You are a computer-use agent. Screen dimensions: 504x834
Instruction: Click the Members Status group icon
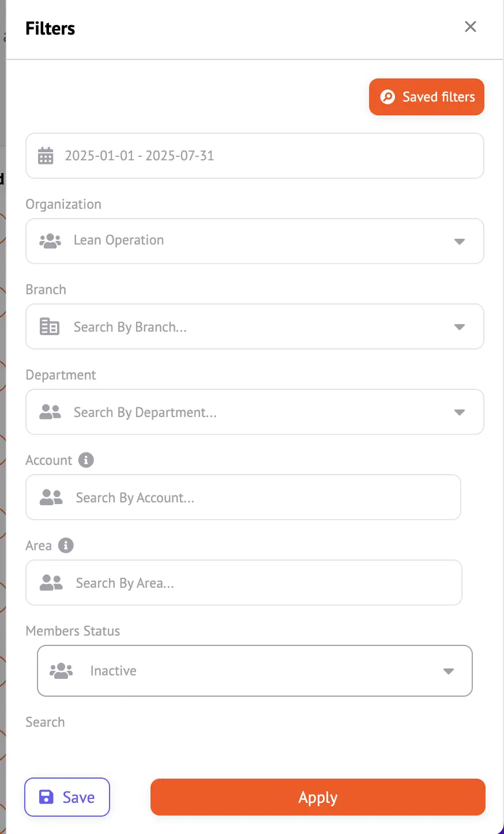[x=61, y=670]
